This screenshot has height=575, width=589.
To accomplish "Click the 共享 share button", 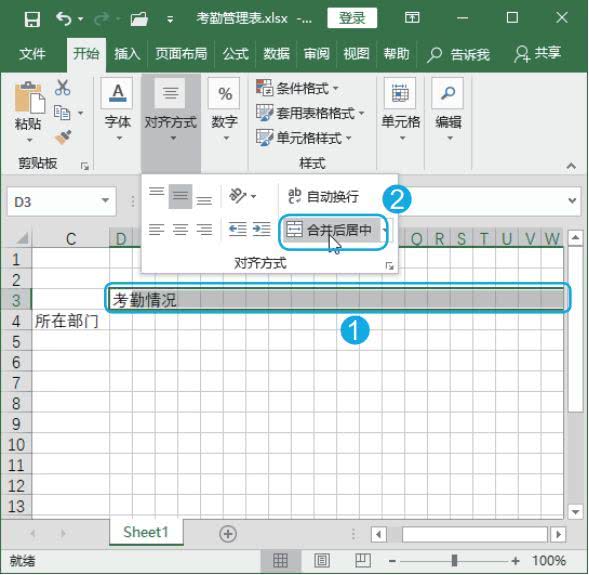I will tap(538, 54).
